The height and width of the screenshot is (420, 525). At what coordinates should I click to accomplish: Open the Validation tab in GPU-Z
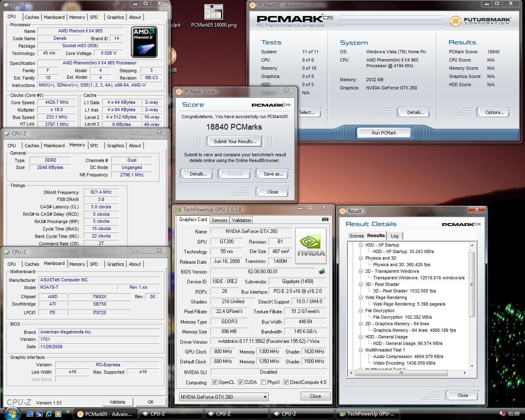(242, 220)
